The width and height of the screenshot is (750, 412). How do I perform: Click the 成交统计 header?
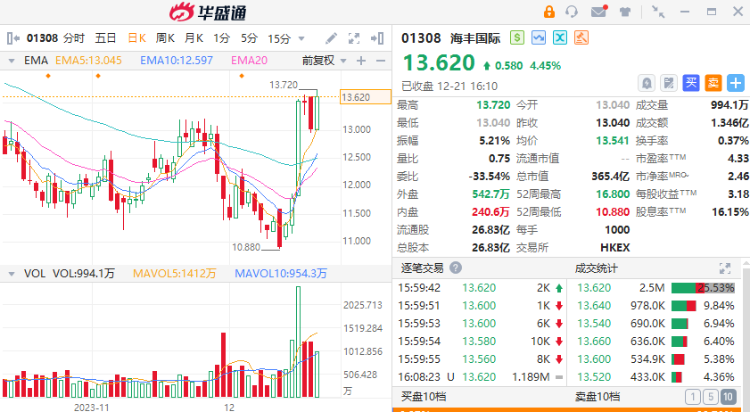coord(596,268)
